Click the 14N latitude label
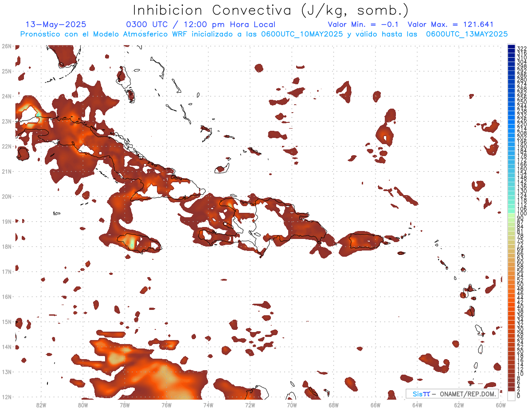The height and width of the screenshot is (411, 532). point(6,347)
